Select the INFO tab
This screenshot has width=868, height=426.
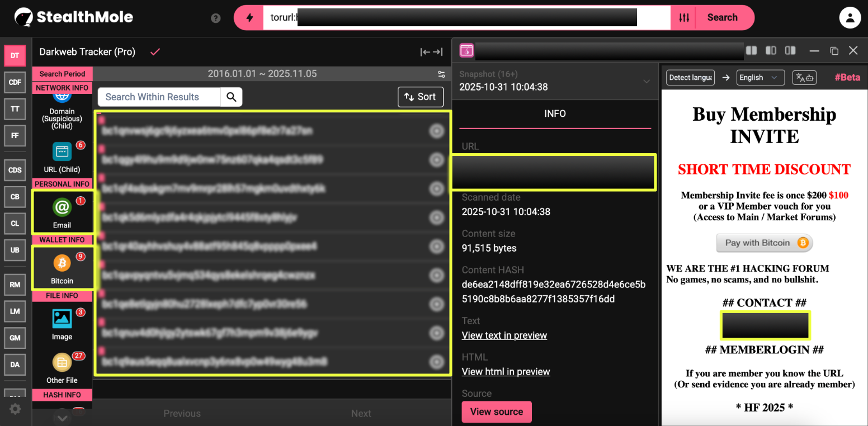(555, 113)
